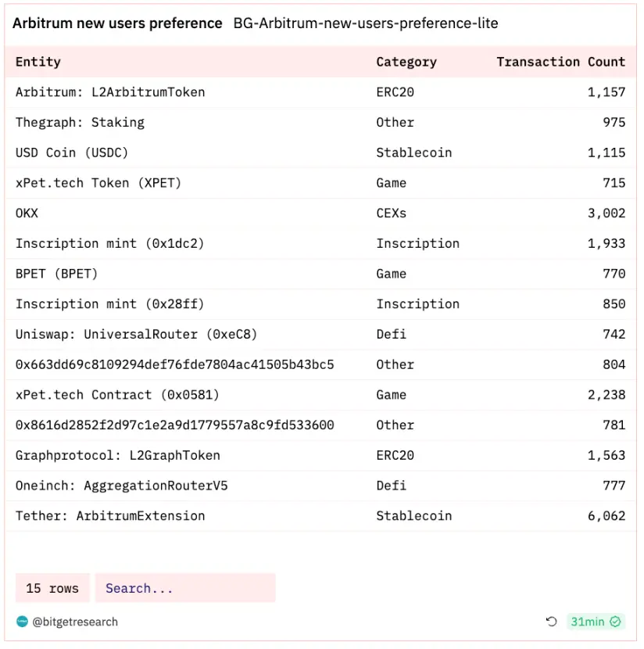The image size is (644, 649).
Task: Click the bitgetresearch avatar icon
Action: pos(22,622)
